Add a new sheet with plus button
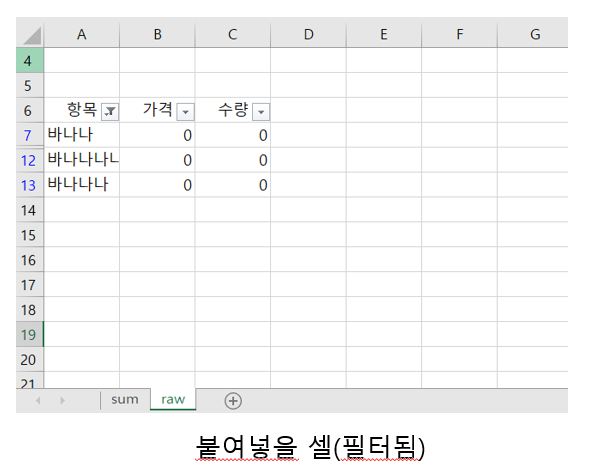Screen dimensions: 589x470 pos(233,401)
